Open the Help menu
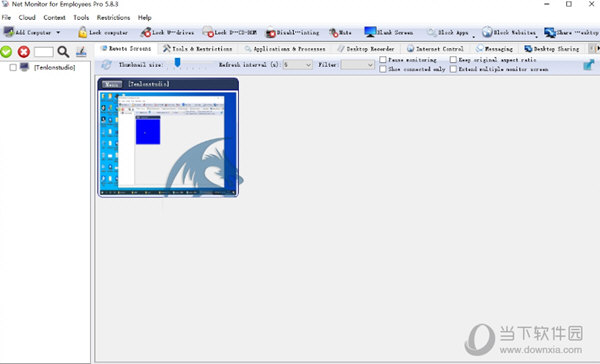The image size is (600, 364). click(145, 17)
